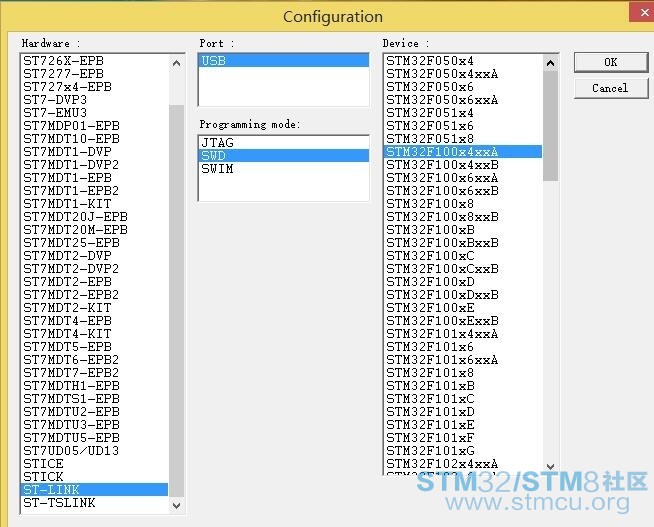
Task: Select ST7MDT5-EPB hardware
Action: tap(94, 346)
